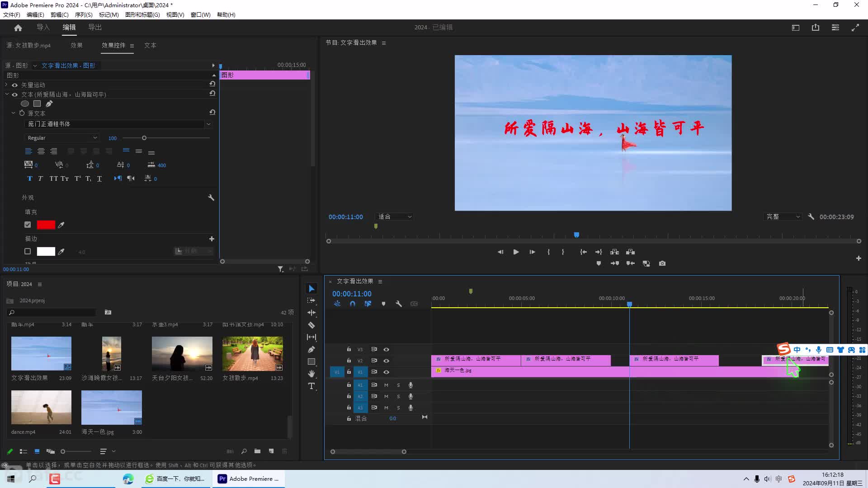868x488 pixels.
Task: Switch to the 文本 panel tab
Action: 150,46
